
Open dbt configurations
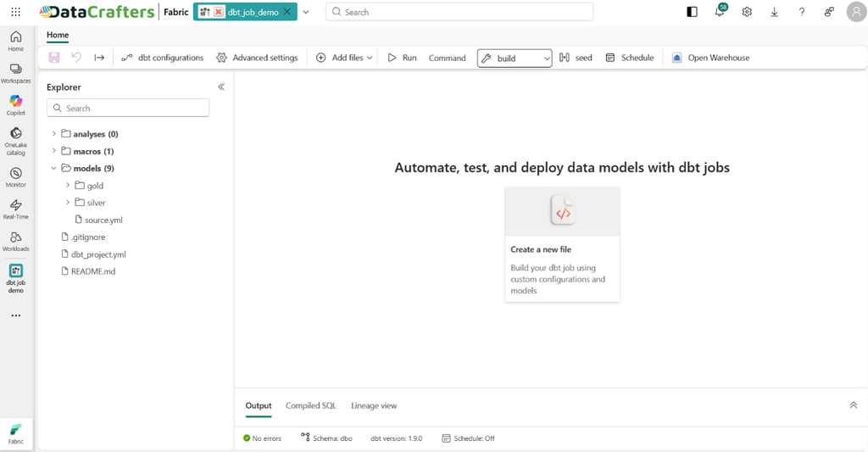[x=163, y=58]
